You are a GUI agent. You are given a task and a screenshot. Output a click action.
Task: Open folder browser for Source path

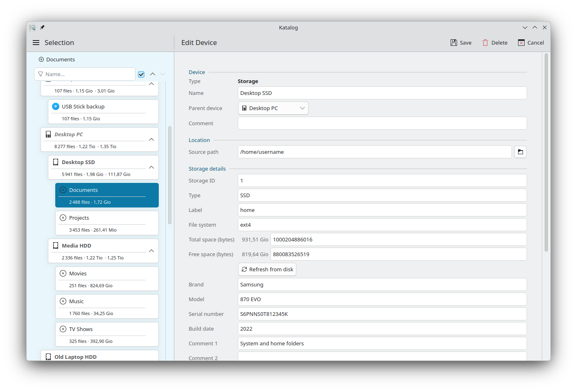pos(521,152)
